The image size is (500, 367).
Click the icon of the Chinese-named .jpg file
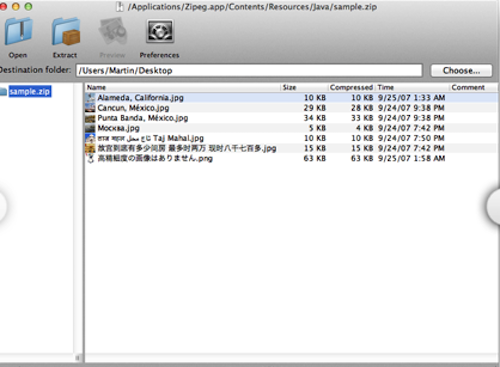(90, 148)
